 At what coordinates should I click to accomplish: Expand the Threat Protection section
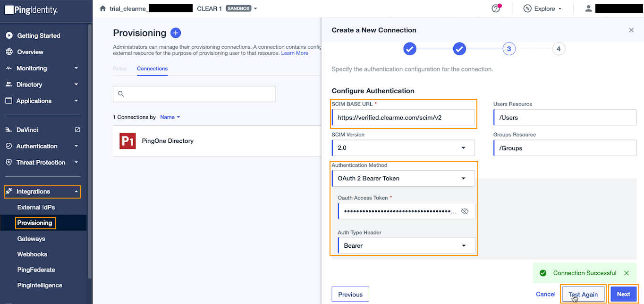tap(76, 162)
